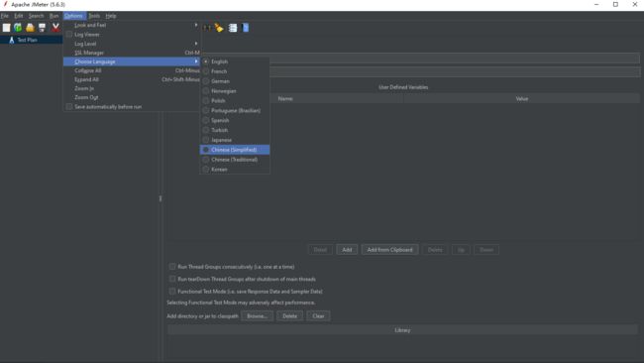The image size is (644, 363).
Task: Open the File menu
Action: tap(5, 16)
